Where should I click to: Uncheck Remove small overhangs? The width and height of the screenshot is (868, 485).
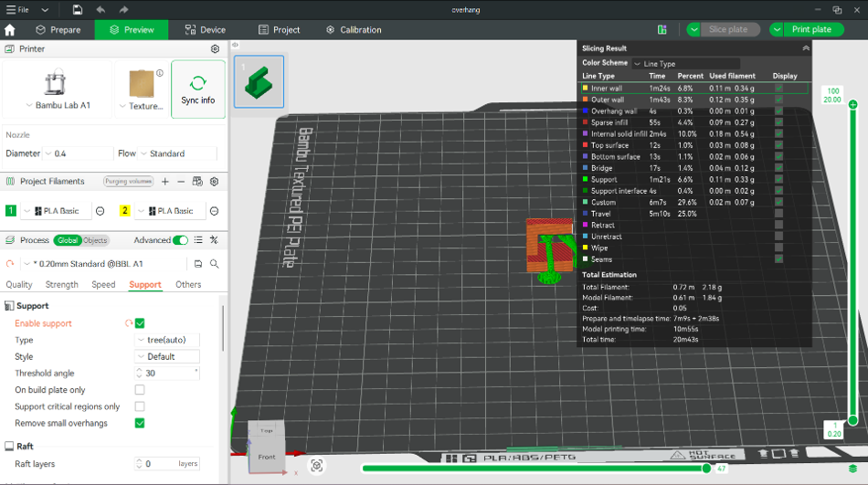pos(140,423)
